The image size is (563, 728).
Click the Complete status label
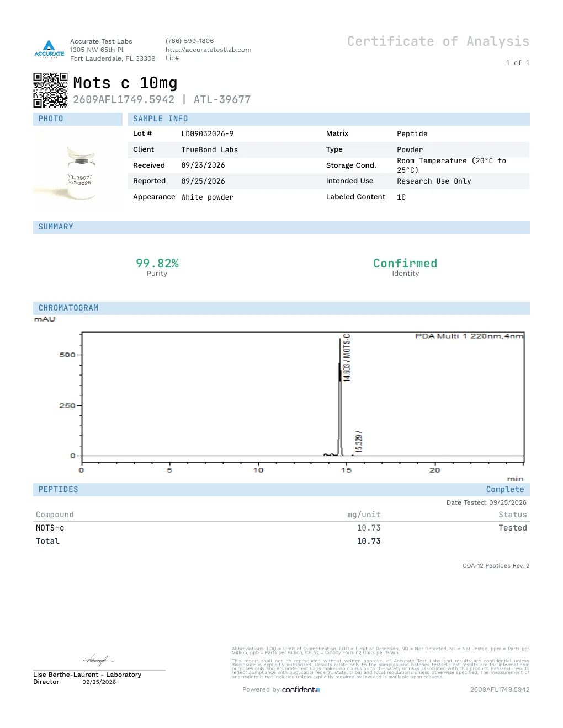click(505, 490)
